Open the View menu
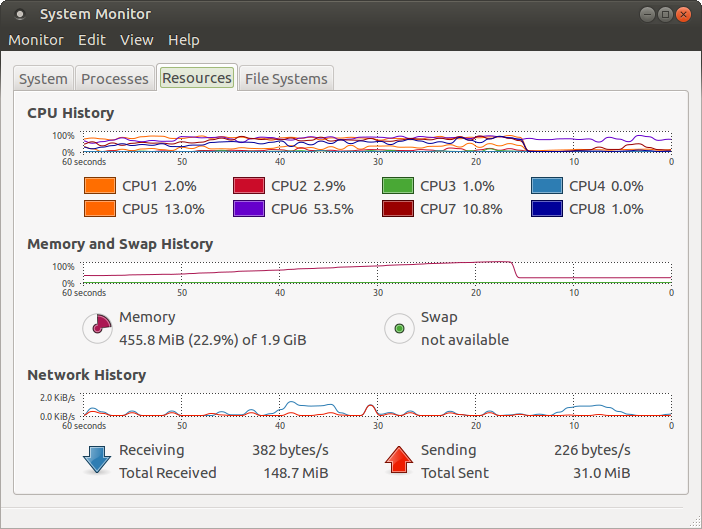 tap(137, 40)
